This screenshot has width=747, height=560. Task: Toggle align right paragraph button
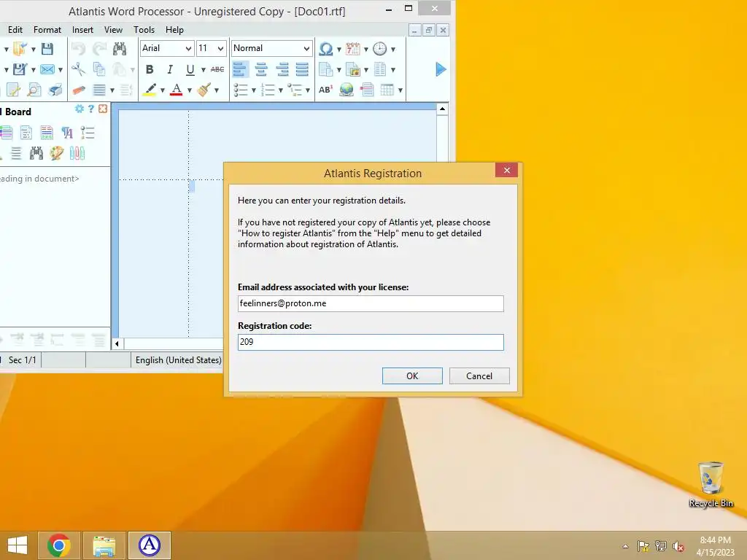282,69
